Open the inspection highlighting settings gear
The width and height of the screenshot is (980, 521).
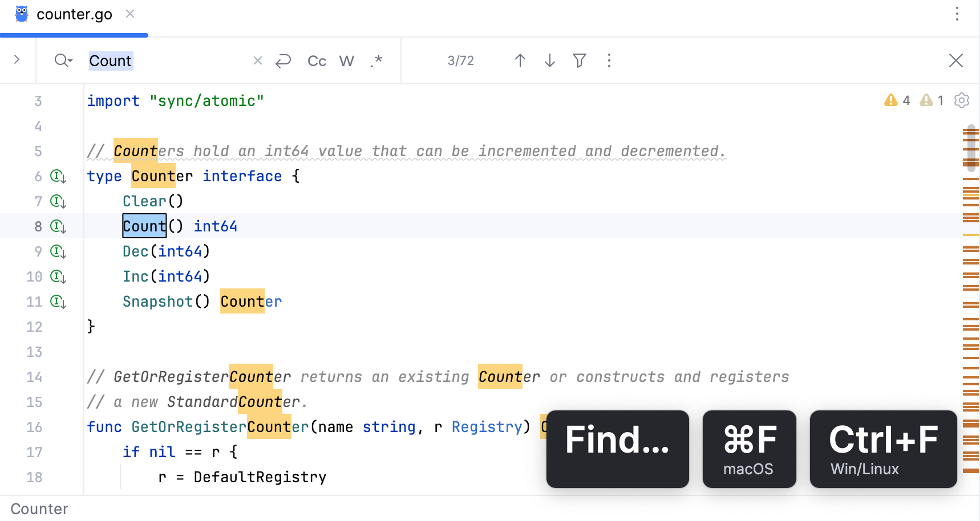pyautogui.click(x=961, y=100)
